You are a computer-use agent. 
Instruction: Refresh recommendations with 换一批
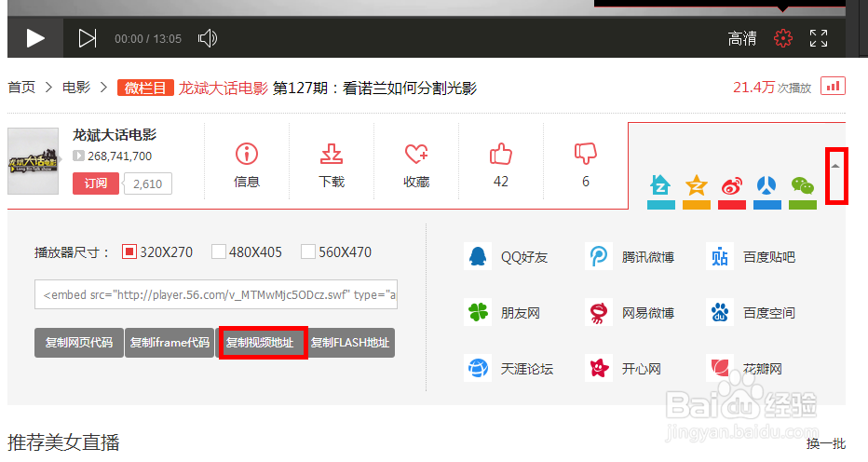[x=826, y=443]
